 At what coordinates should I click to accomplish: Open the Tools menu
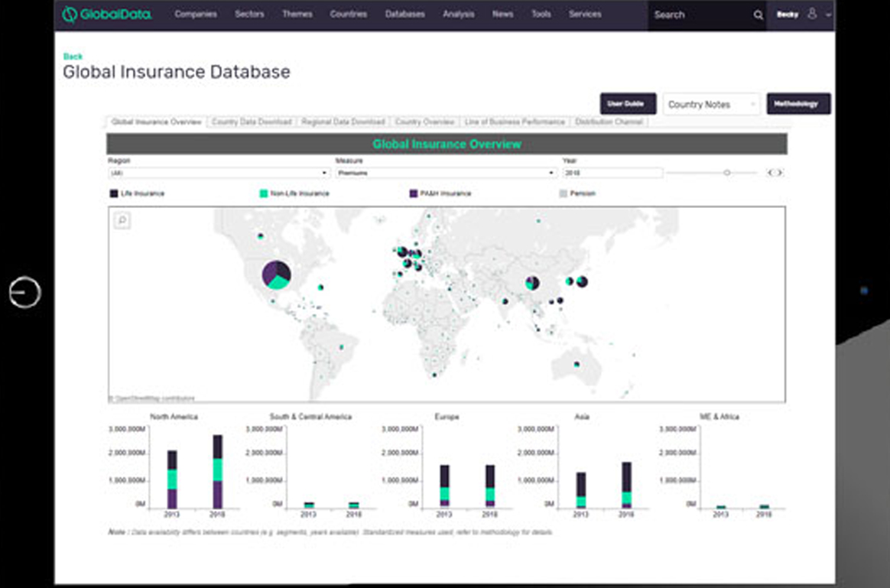[541, 15]
